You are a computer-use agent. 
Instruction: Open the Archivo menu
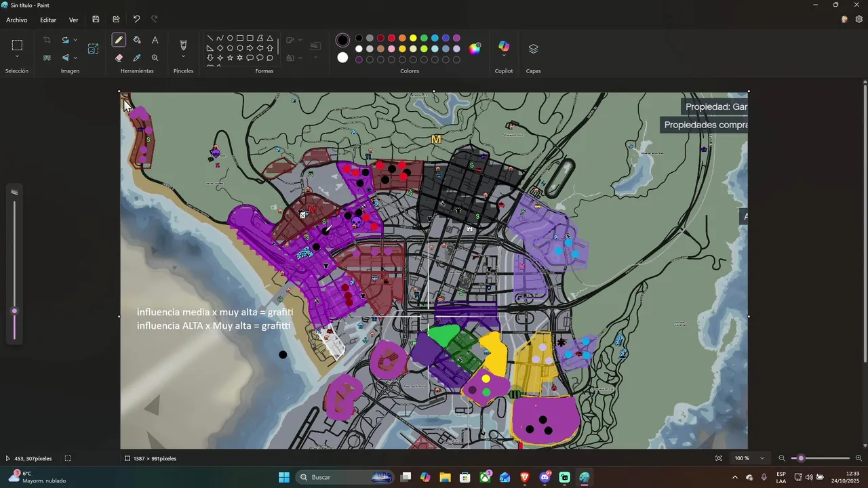click(17, 20)
